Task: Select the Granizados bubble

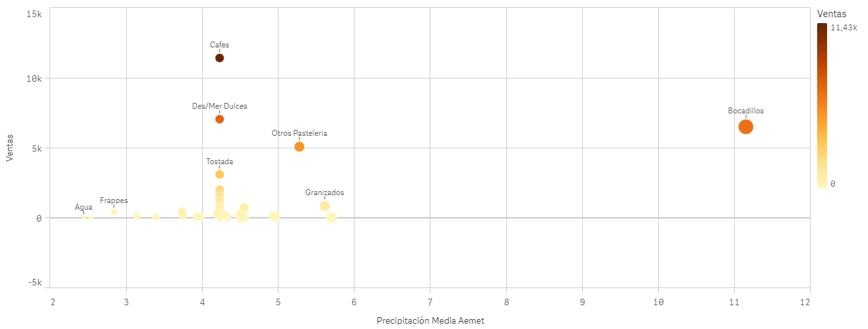Action: (325, 206)
